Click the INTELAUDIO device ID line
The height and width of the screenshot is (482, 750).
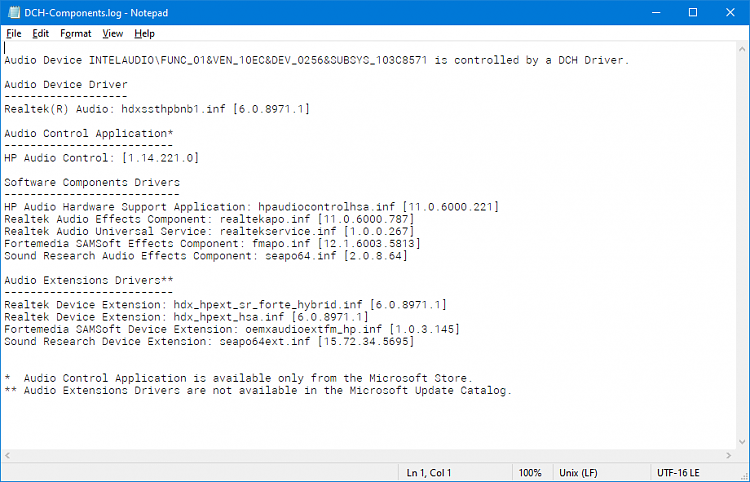317,60
